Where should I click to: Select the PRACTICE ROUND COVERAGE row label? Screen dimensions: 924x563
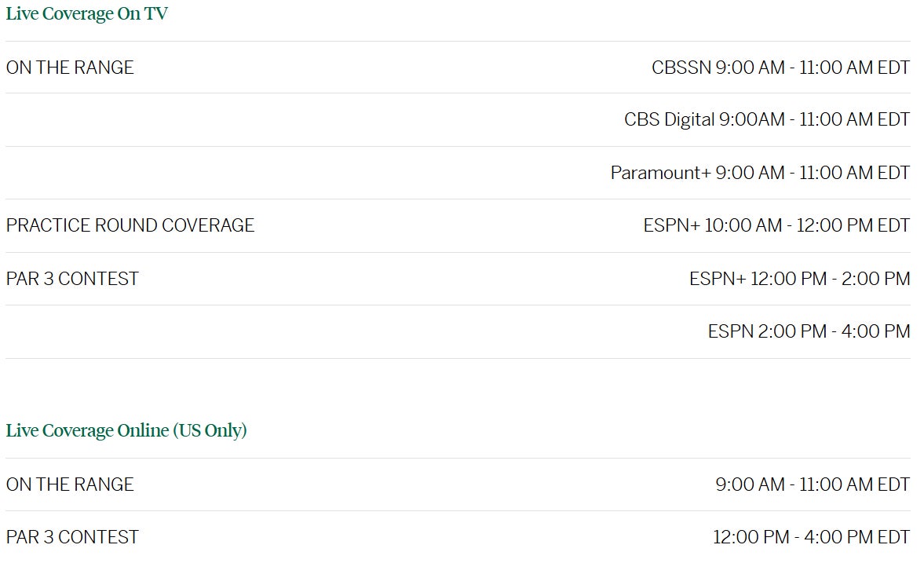pos(130,225)
